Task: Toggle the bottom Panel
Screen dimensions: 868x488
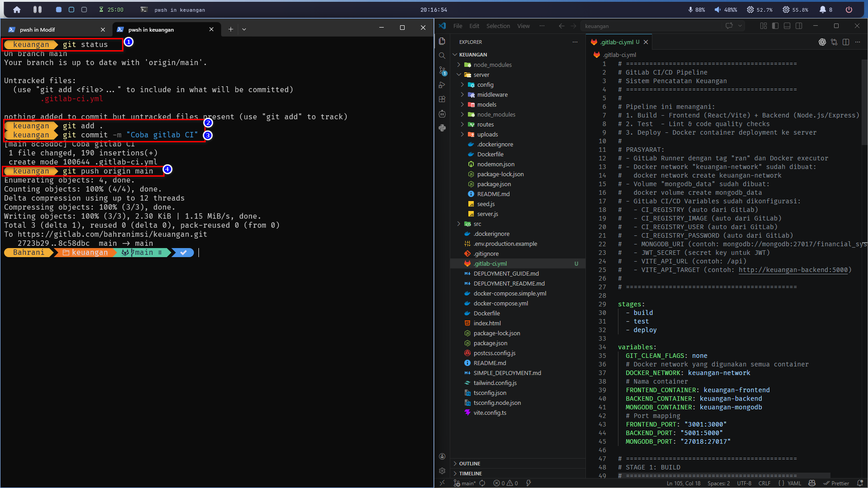Action: (787, 26)
